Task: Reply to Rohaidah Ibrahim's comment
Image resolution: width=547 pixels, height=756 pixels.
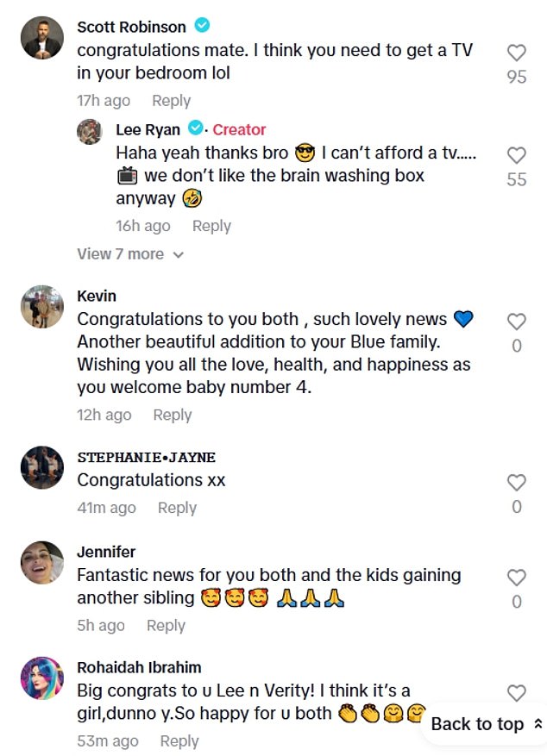Action: 179,740
